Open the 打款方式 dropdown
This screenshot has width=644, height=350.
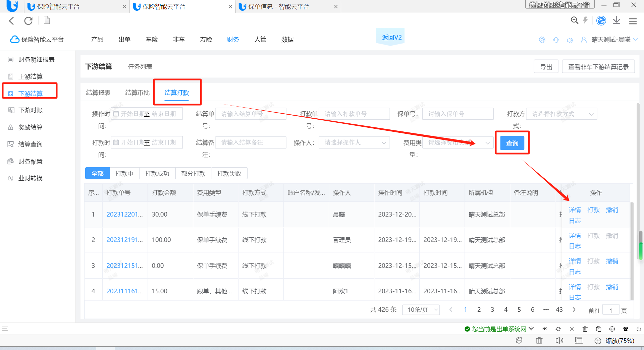click(561, 114)
